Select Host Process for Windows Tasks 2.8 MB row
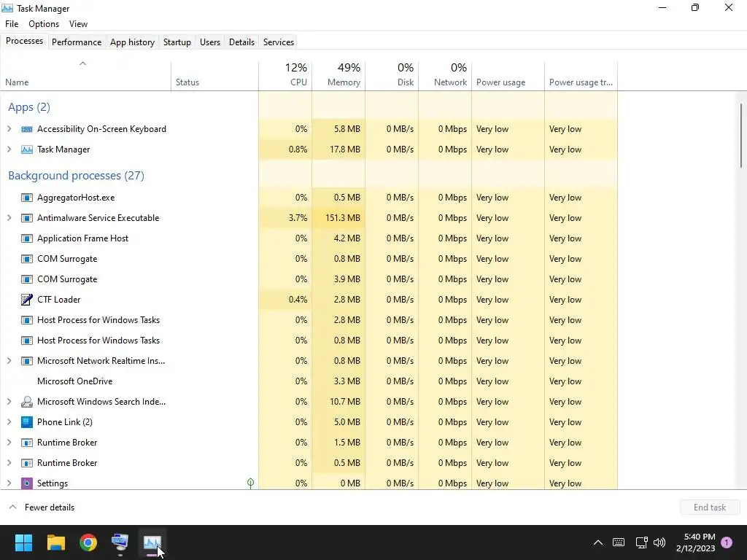Screen dimensions: 747x560 (309, 320)
